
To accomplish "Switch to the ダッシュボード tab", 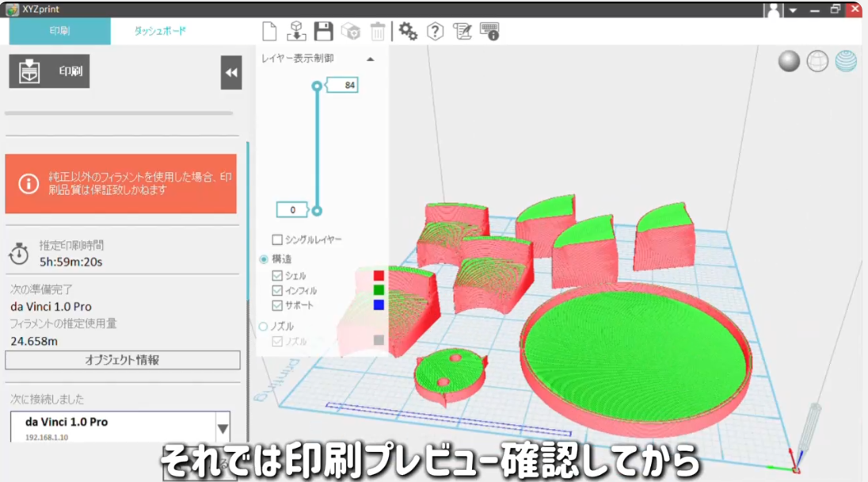I will [x=160, y=32].
